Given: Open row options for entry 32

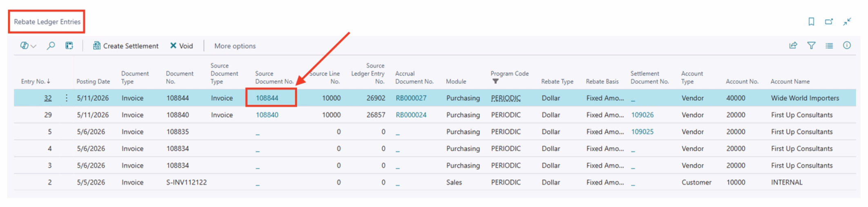Looking at the screenshot, I should click(66, 98).
